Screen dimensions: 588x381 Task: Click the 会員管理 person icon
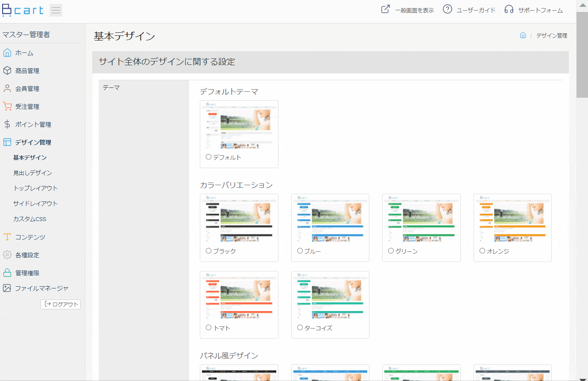(x=7, y=88)
